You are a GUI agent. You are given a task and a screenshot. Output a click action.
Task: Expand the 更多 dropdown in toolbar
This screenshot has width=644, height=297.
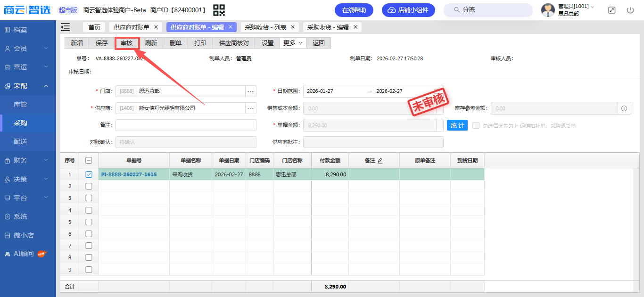click(293, 43)
